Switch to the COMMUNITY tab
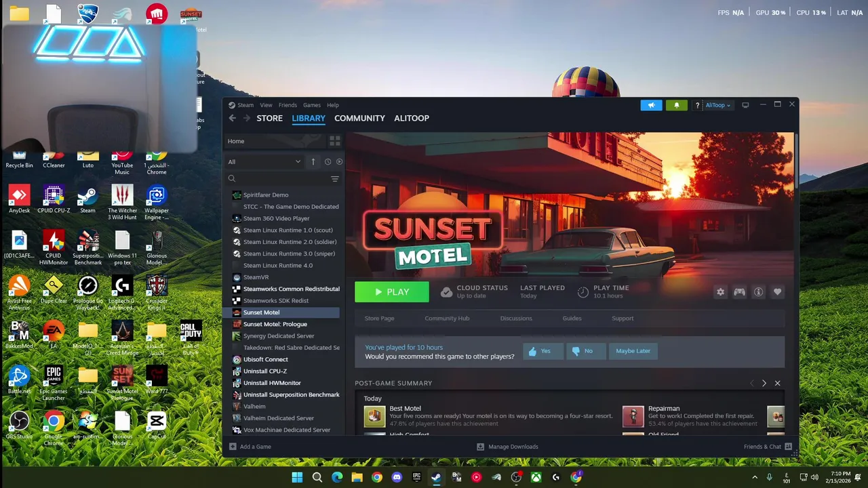 (x=359, y=118)
